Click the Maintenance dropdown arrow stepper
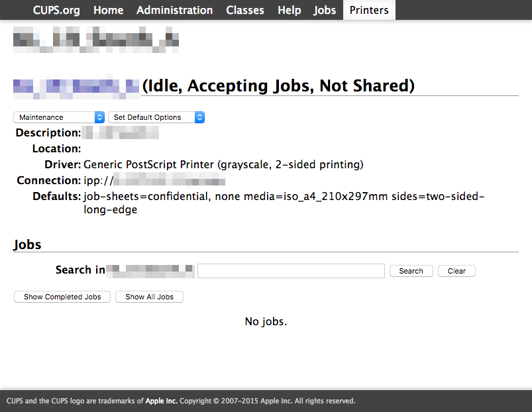Image resolution: width=532 pixels, height=412 pixels. tap(99, 117)
